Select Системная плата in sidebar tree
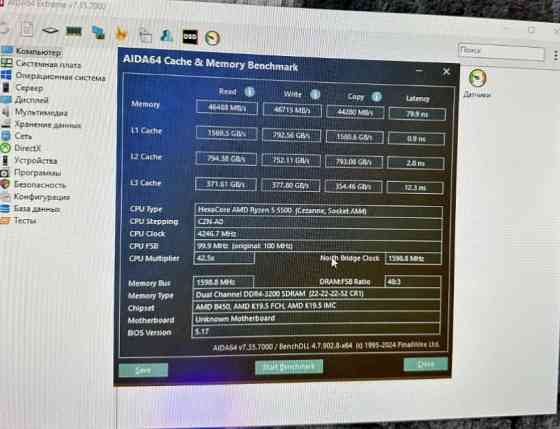This screenshot has height=429, width=560. pos(48,65)
